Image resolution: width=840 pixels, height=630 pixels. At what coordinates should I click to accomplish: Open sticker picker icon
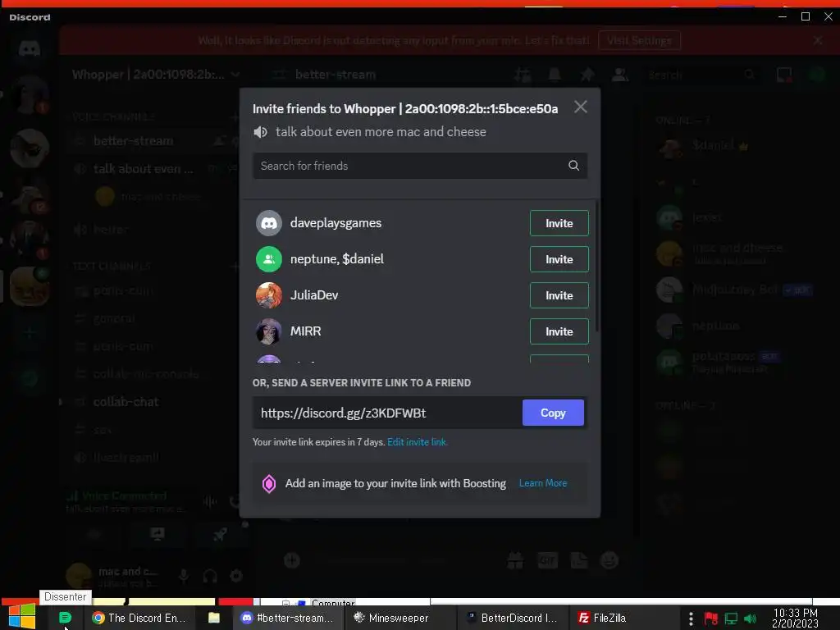[x=578, y=560]
